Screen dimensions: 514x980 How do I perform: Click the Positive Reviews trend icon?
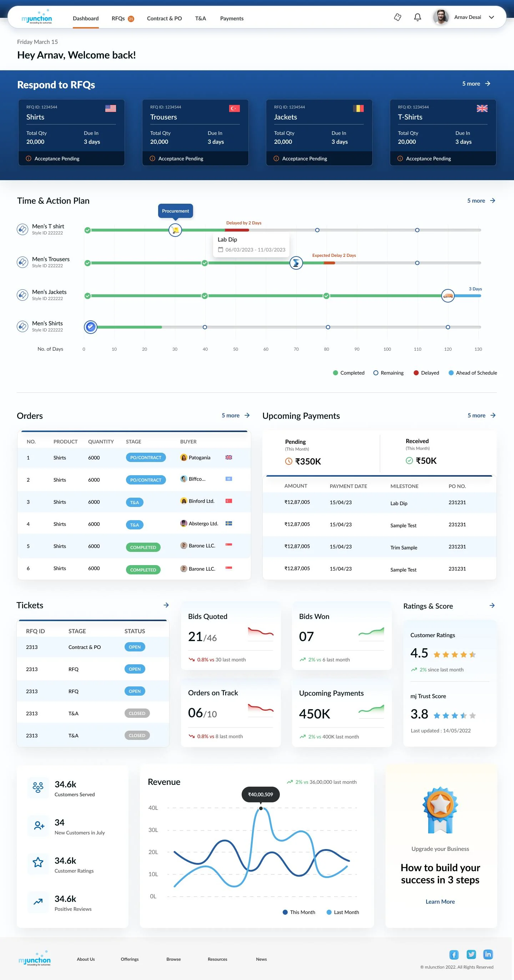pos(38,902)
